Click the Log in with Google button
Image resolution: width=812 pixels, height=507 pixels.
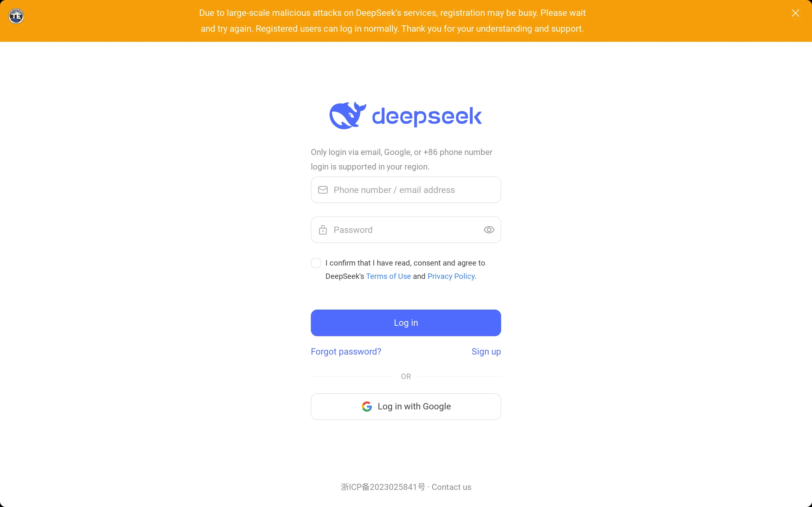(406, 406)
